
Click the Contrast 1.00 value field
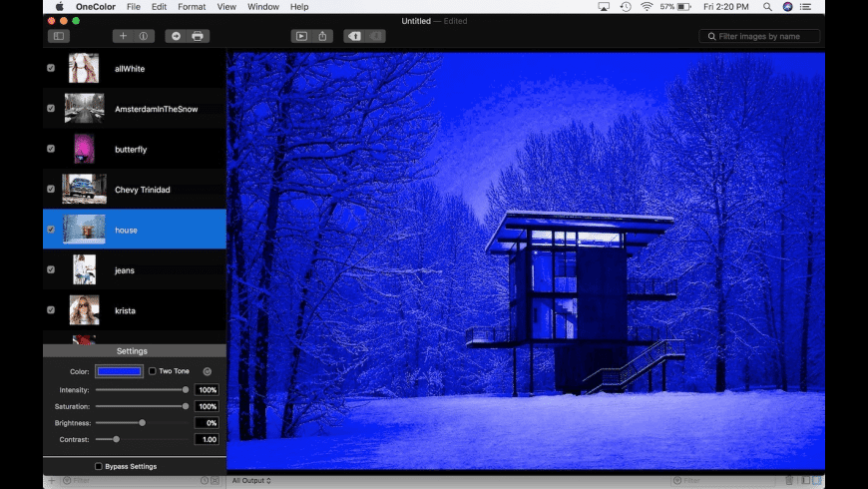click(x=207, y=439)
